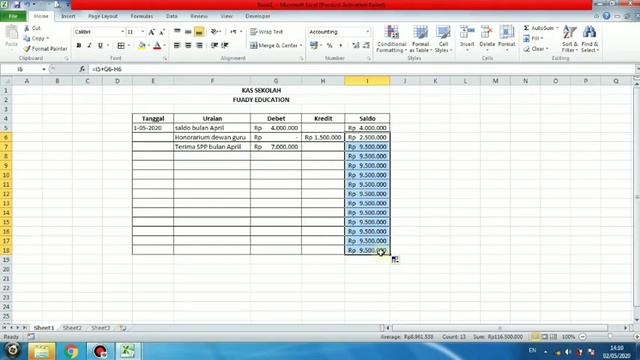Image resolution: width=640 pixels, height=360 pixels.
Task: Center text horizontally in cell
Action: [x=188, y=45]
